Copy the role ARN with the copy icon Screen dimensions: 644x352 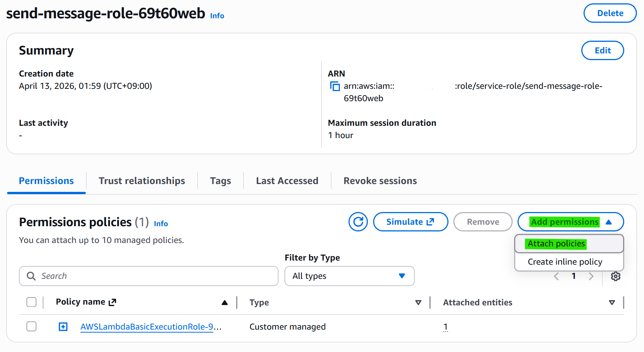click(335, 86)
